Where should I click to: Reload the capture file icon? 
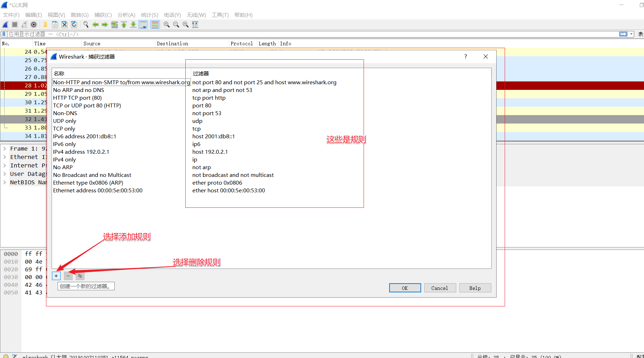coord(74,25)
